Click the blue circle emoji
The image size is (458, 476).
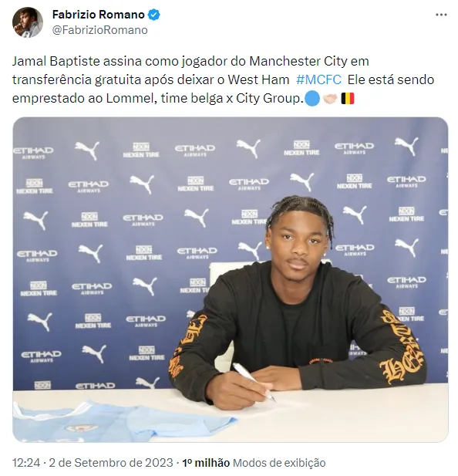[312, 99]
